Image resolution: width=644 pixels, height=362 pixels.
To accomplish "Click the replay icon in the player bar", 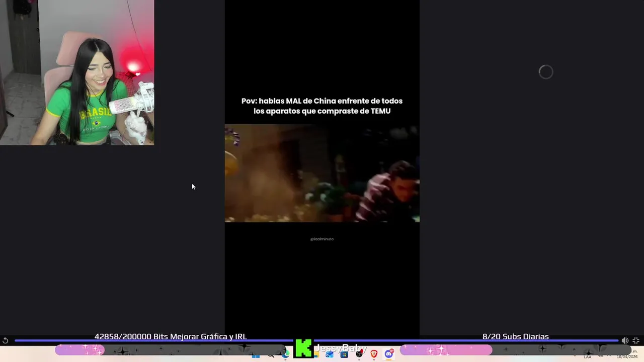I will tap(5, 340).
